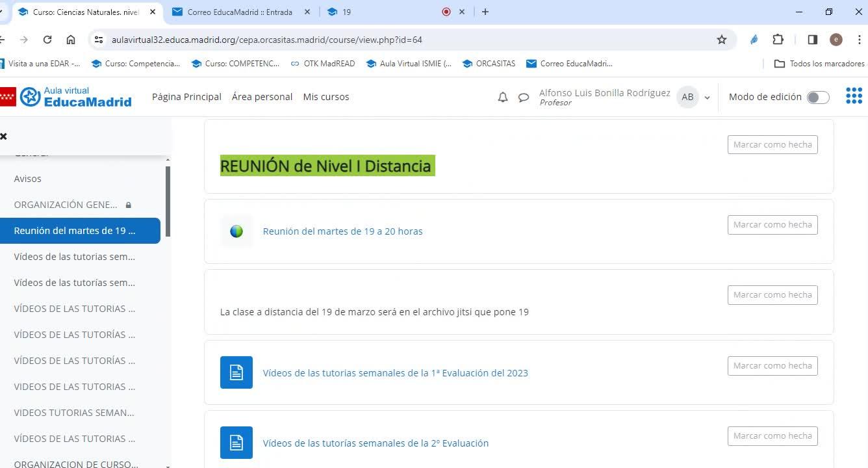Go to Página Principal

pyautogui.click(x=186, y=97)
